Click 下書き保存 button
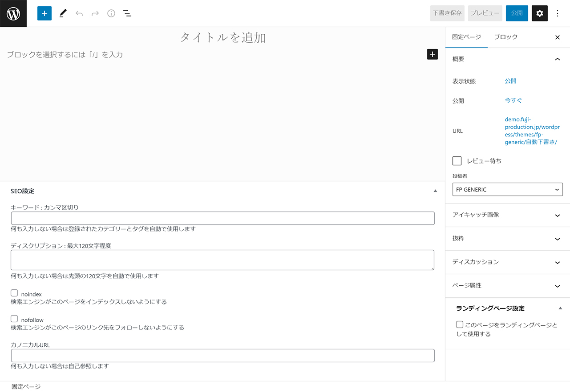The height and width of the screenshot is (392, 570). point(447,13)
